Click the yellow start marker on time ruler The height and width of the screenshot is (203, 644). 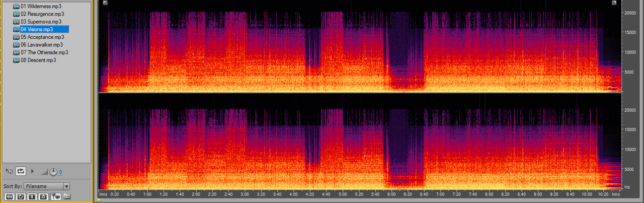point(99,199)
